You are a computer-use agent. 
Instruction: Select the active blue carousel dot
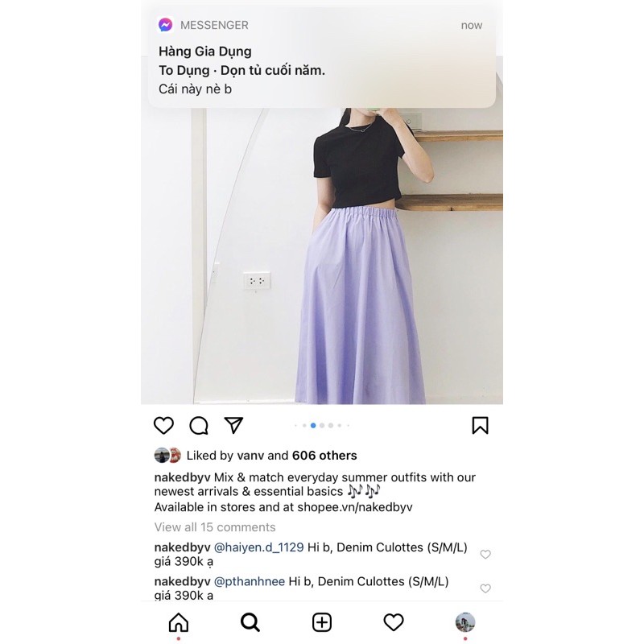(x=313, y=426)
